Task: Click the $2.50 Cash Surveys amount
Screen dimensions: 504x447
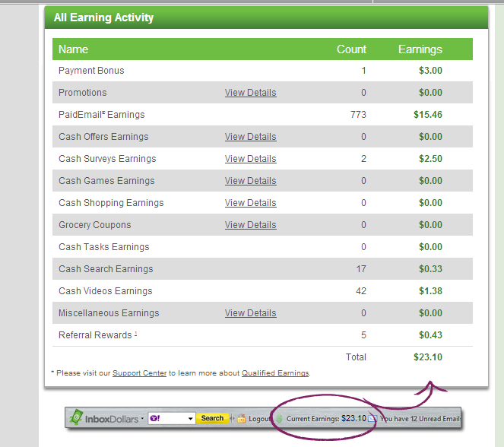Action: pyautogui.click(x=430, y=159)
